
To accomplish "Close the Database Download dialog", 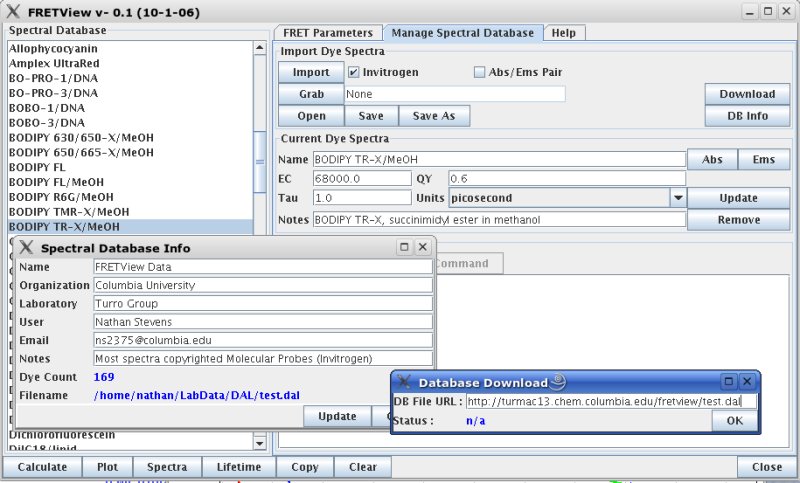I will [747, 382].
